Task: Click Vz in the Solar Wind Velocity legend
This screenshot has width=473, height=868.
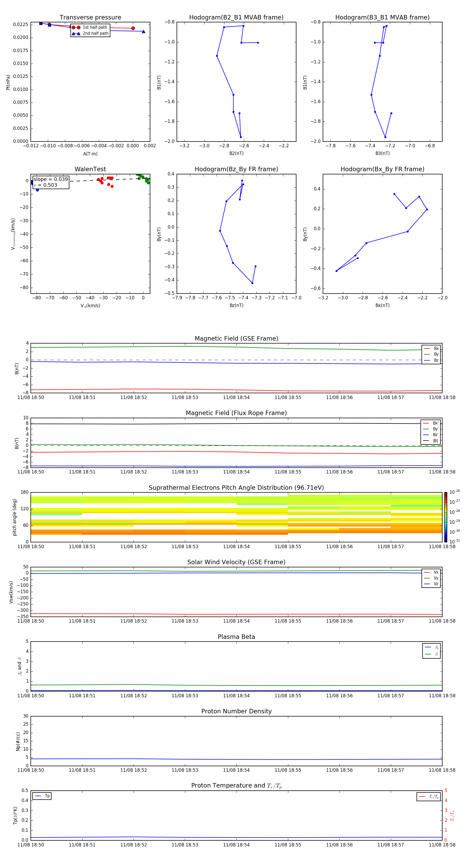Action: click(x=431, y=584)
